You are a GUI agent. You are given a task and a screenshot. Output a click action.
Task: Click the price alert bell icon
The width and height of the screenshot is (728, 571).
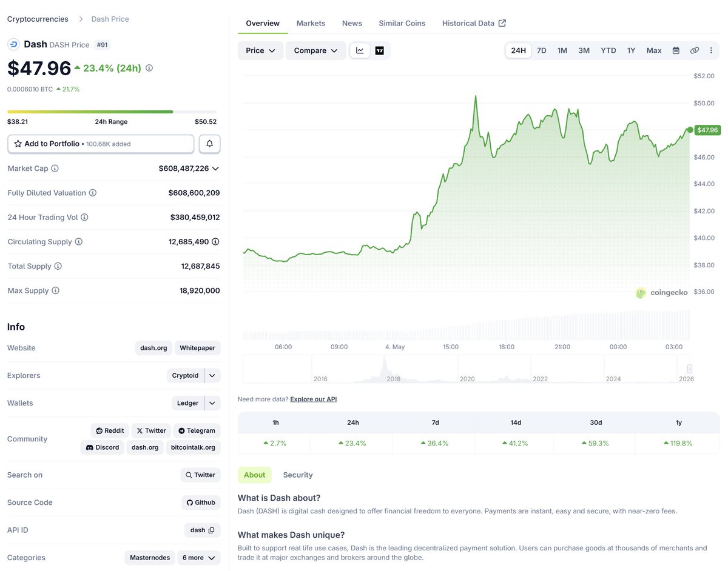coord(209,144)
